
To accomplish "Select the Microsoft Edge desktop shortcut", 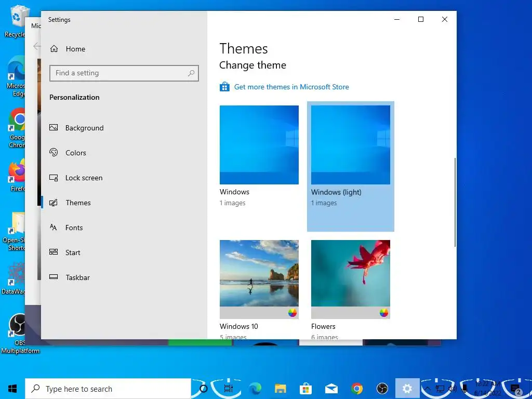I will tap(16, 76).
